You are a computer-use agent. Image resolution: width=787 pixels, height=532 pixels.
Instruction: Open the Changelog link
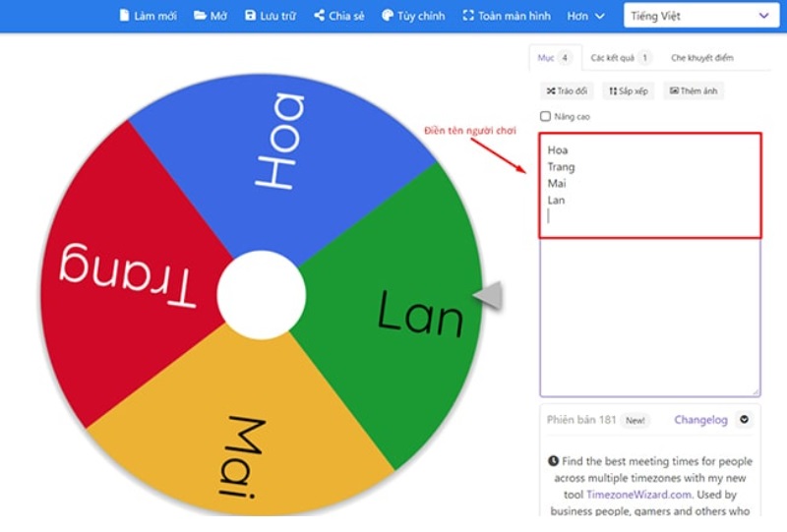click(700, 420)
